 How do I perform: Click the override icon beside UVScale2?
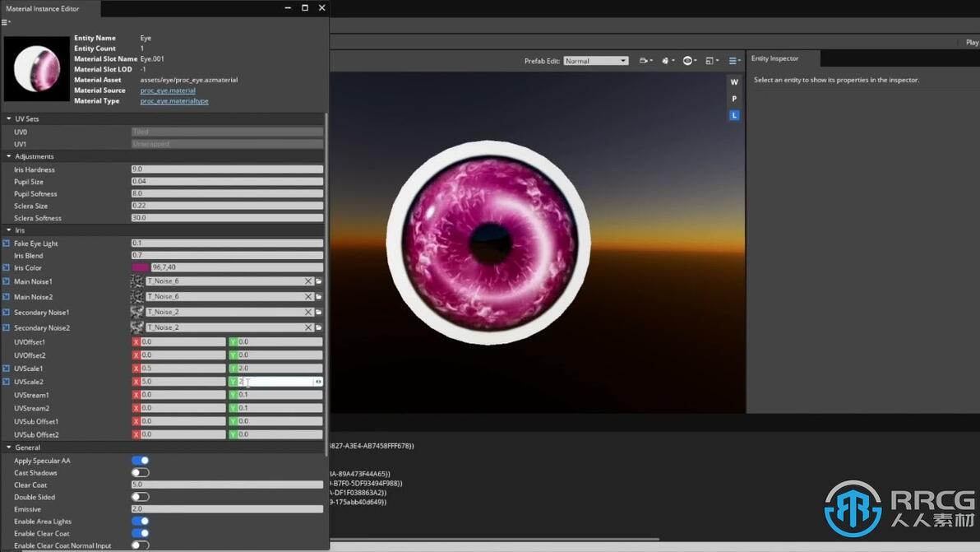tap(7, 382)
